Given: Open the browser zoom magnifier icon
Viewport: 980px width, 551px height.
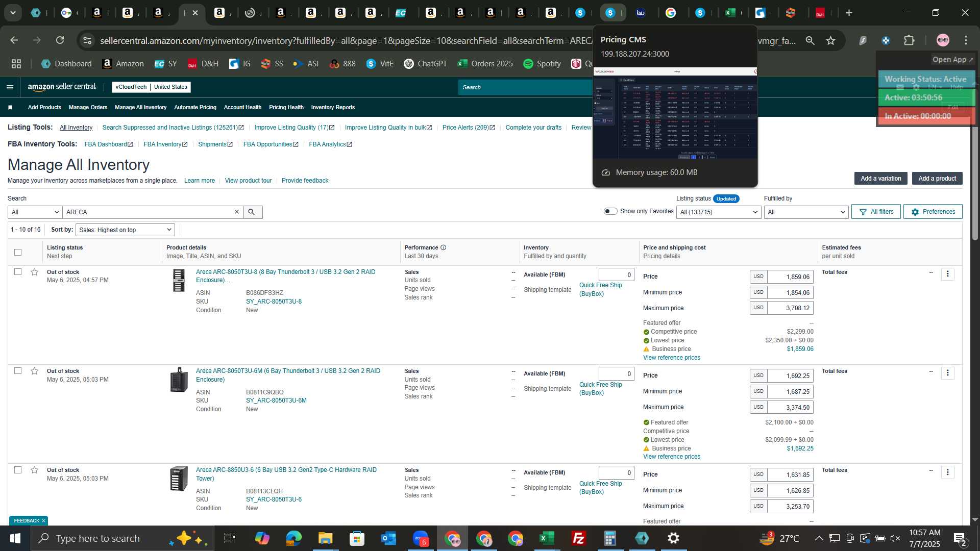Looking at the screenshot, I should (810, 40).
